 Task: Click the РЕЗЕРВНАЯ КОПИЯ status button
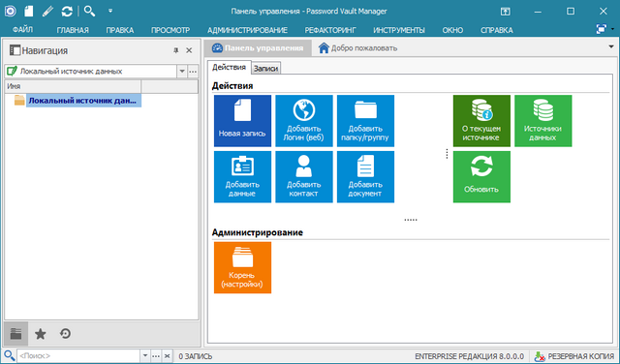click(574, 356)
